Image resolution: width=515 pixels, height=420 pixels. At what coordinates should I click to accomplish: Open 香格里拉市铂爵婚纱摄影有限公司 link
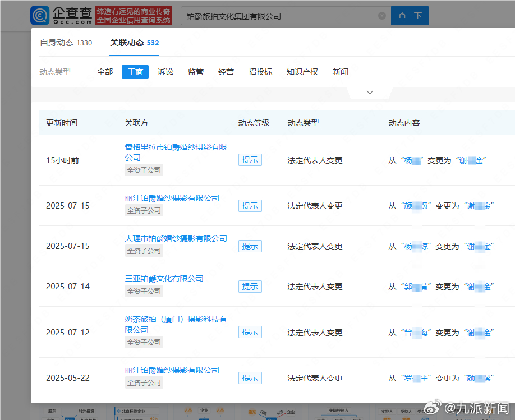click(176, 152)
